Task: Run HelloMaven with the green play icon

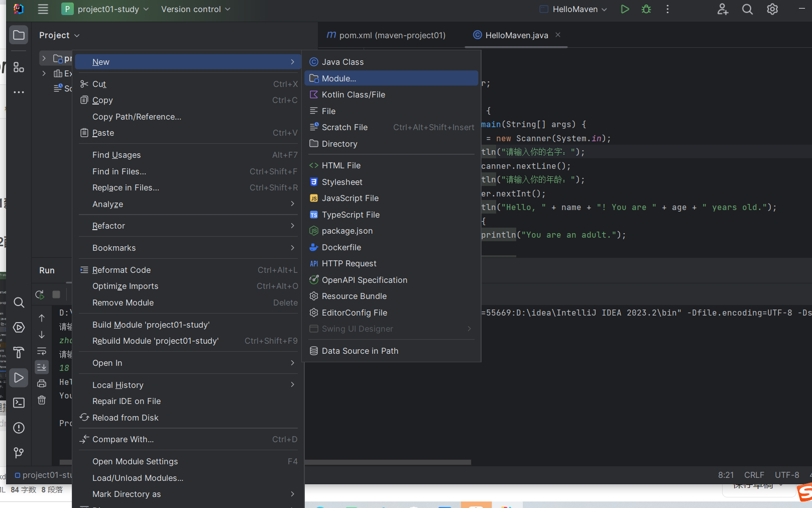Action: (625, 9)
